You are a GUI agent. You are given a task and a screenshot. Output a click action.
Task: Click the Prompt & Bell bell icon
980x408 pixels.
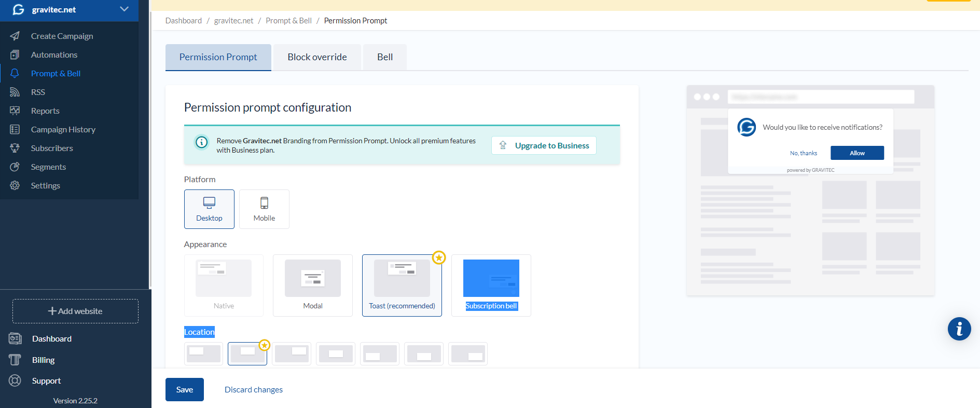tap(15, 73)
